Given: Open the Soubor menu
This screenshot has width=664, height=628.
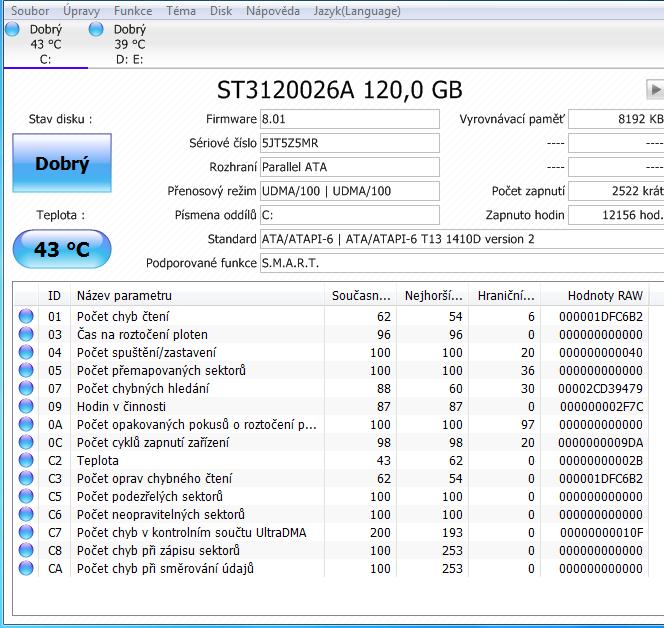Looking at the screenshot, I should (x=30, y=11).
